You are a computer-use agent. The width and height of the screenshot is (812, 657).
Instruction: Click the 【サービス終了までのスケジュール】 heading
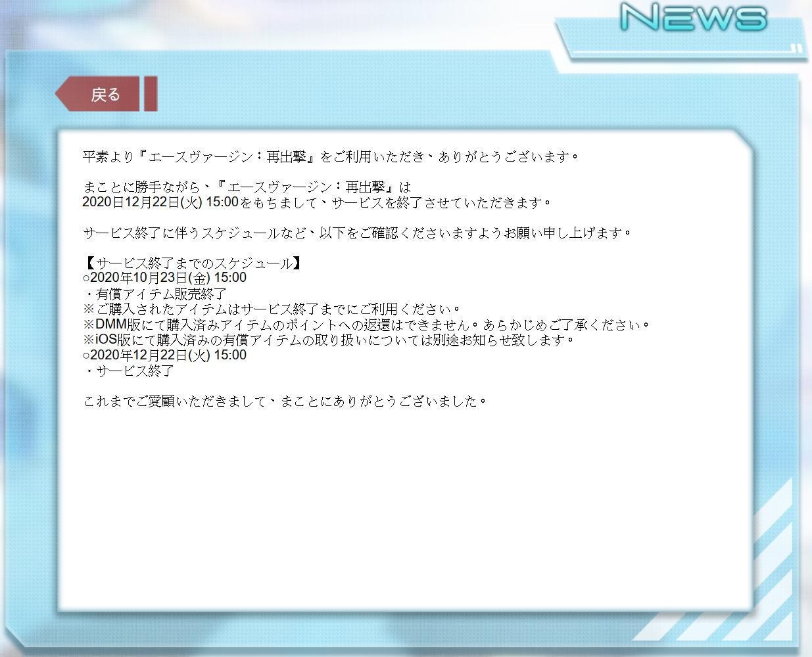193,263
